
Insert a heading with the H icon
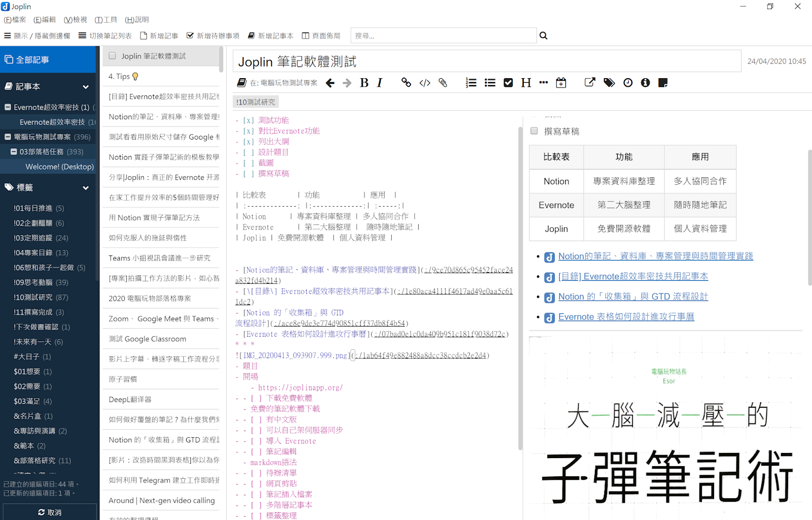(x=526, y=83)
